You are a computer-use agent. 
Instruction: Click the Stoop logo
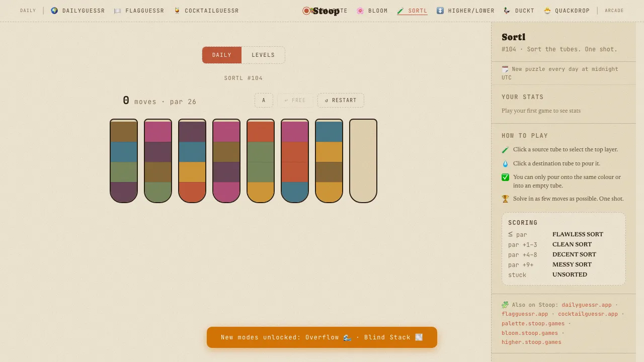pyautogui.click(x=321, y=11)
